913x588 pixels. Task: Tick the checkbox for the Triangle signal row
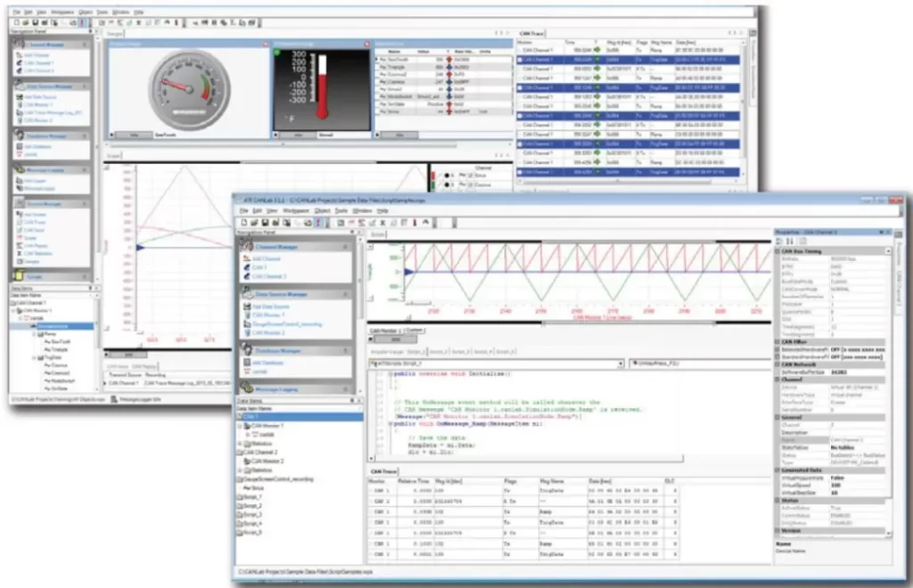[x=378, y=67]
